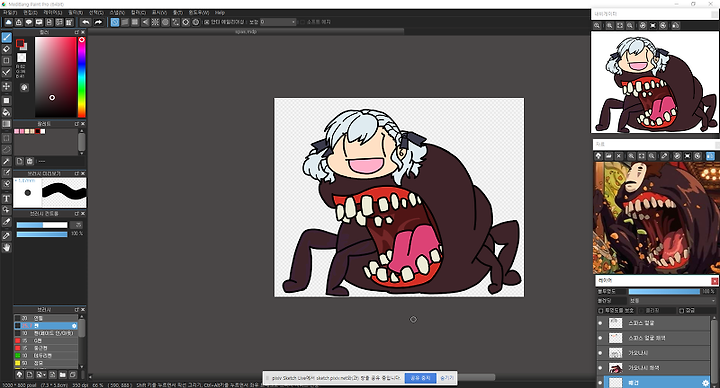Select the Gradient tool
This screenshot has width=720, height=388.
pos(6,124)
